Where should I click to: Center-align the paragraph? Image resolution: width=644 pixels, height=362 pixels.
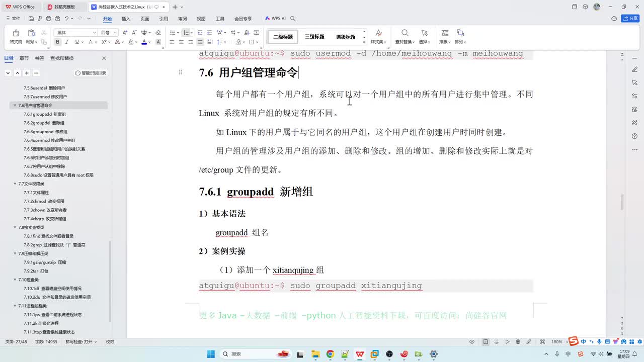pos(181,42)
